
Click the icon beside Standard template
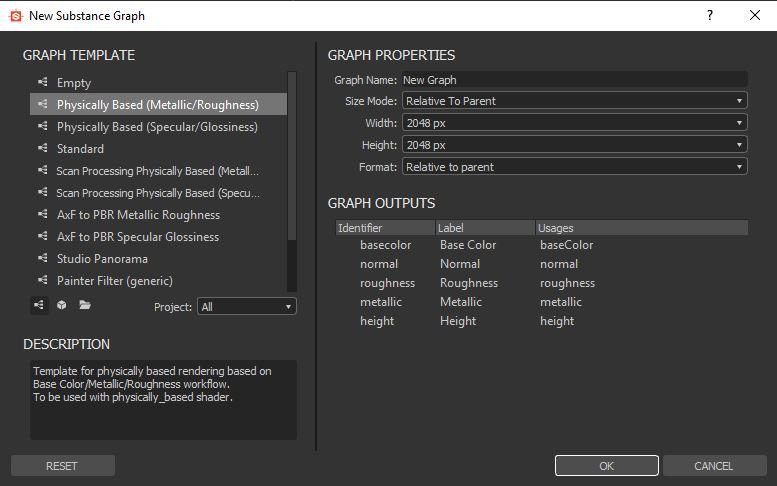(43, 149)
